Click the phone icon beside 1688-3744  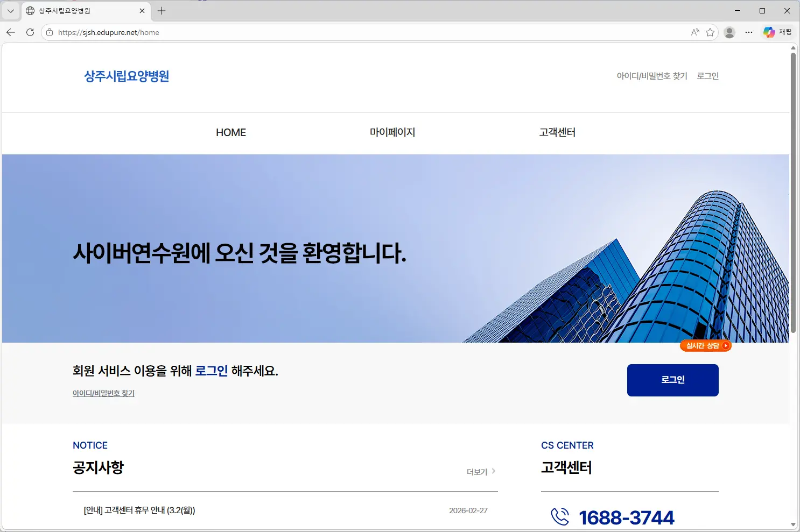[560, 516]
